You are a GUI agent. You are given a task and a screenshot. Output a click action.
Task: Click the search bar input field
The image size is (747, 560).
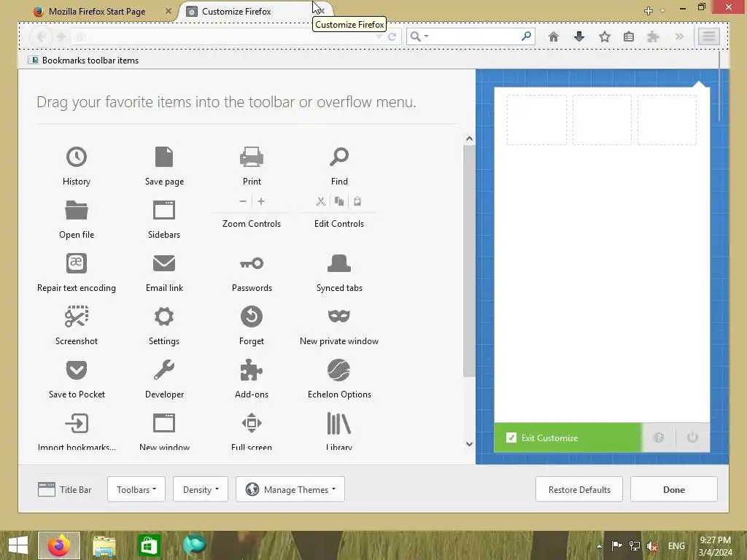[x=471, y=36]
